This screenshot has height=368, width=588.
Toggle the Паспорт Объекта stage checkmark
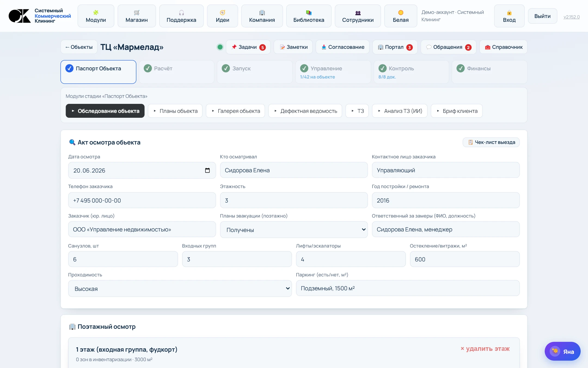tap(69, 68)
